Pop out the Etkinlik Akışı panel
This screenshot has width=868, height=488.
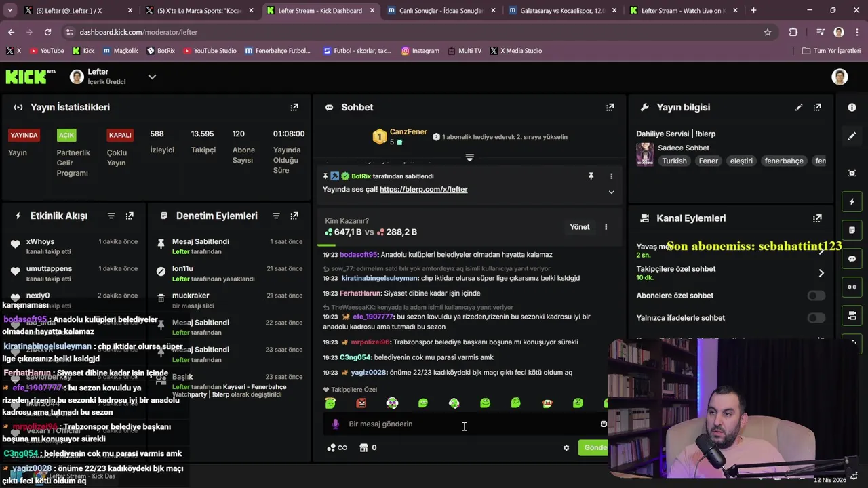[x=130, y=216]
